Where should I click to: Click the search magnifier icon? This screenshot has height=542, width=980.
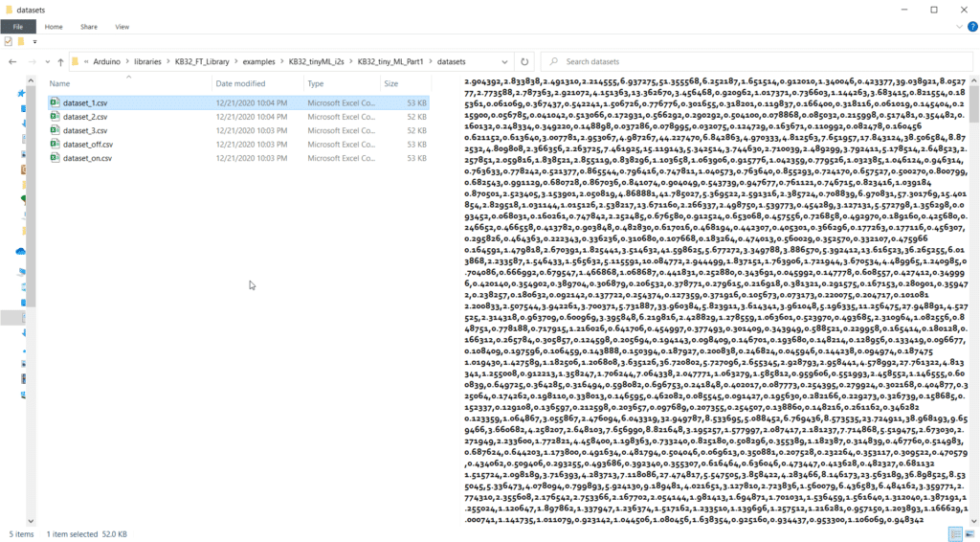pos(553,62)
